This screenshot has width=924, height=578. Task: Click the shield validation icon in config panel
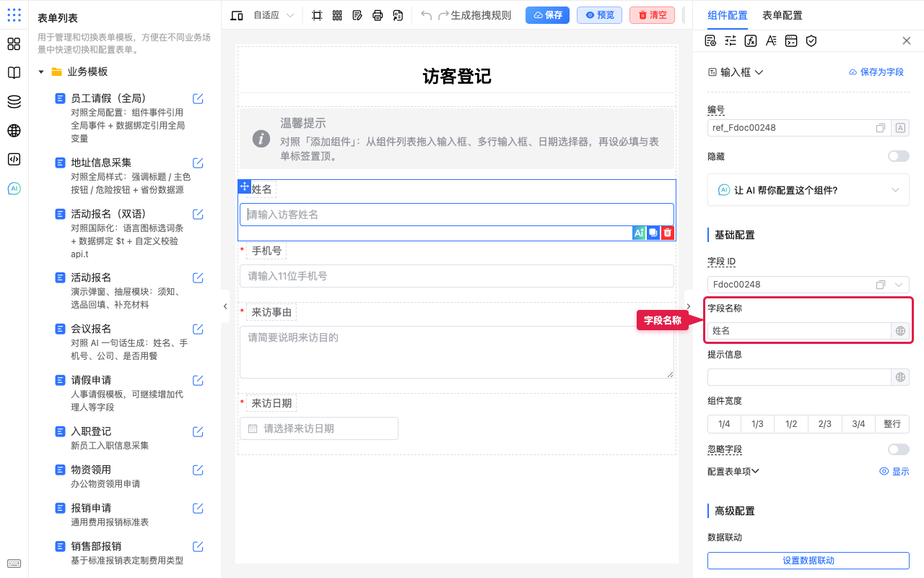click(811, 40)
